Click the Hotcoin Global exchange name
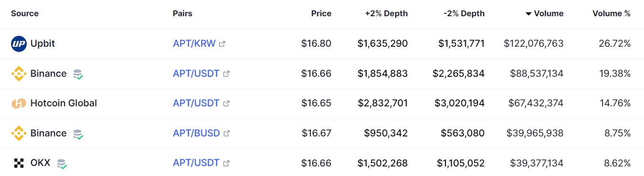 [64, 103]
